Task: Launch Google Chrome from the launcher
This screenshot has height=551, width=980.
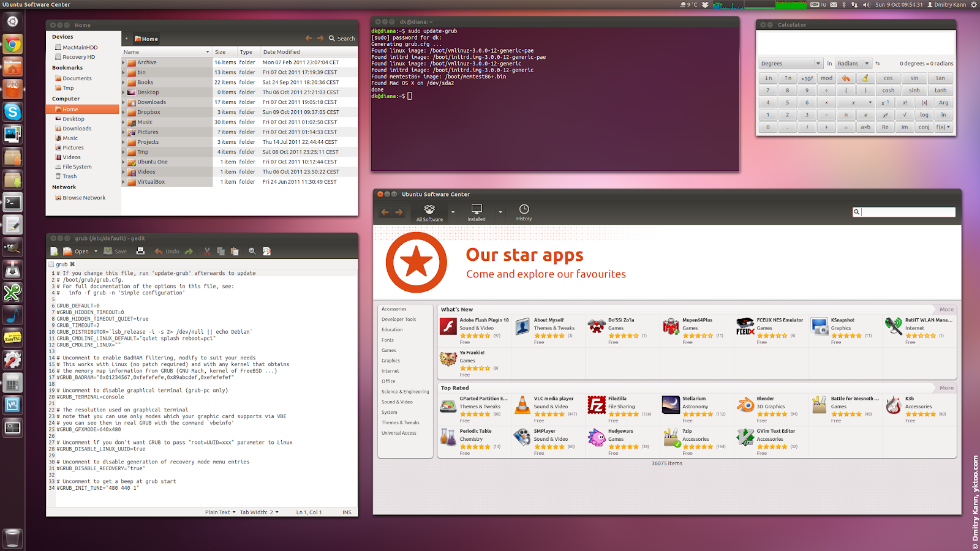Action: 12,44
